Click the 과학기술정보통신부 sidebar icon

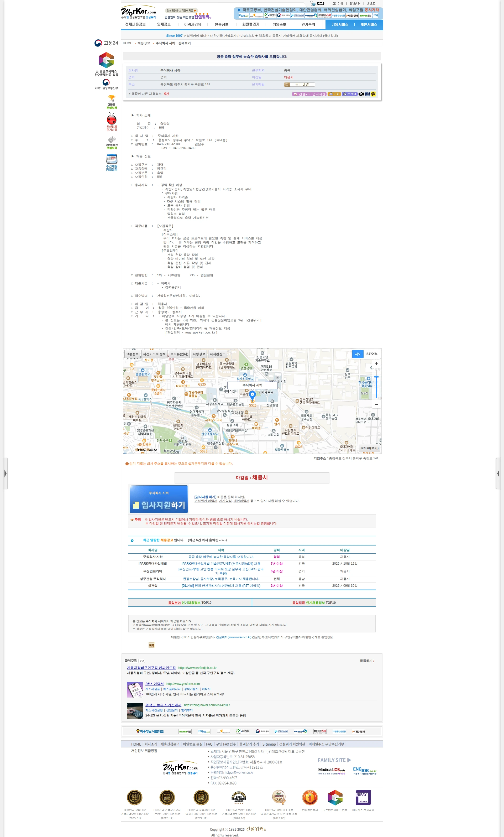coord(106,84)
